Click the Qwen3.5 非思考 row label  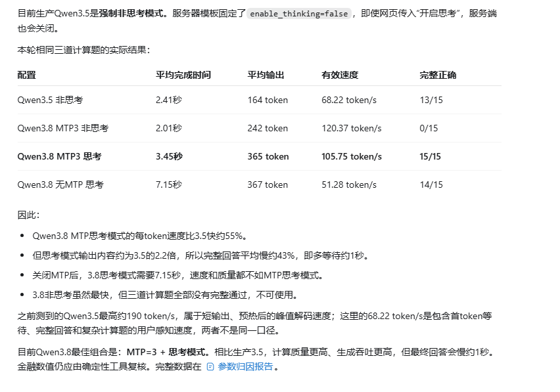pos(50,100)
